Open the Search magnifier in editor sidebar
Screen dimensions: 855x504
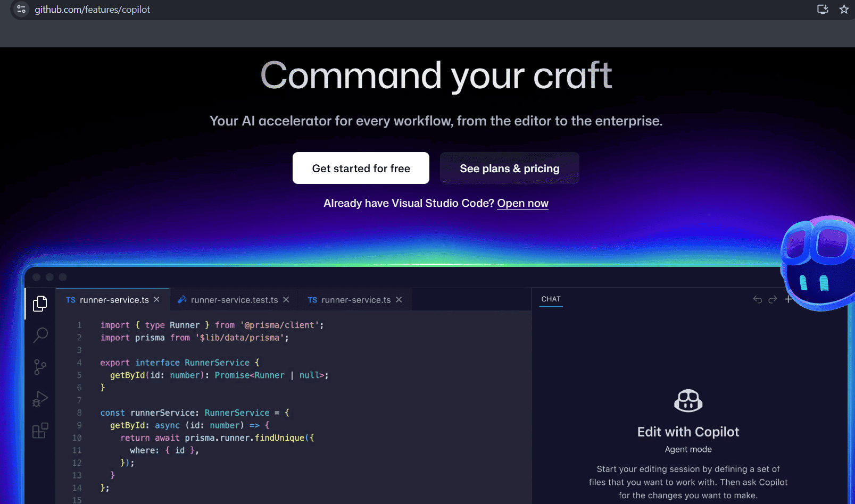pyautogui.click(x=40, y=335)
